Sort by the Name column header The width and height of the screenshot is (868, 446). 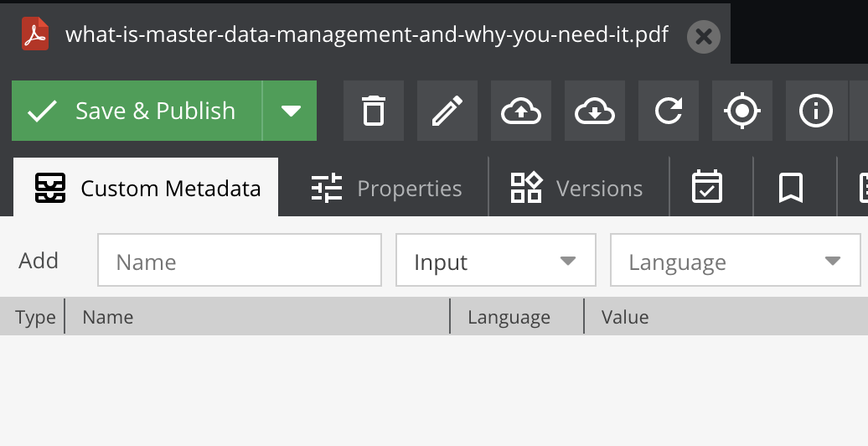(x=257, y=317)
